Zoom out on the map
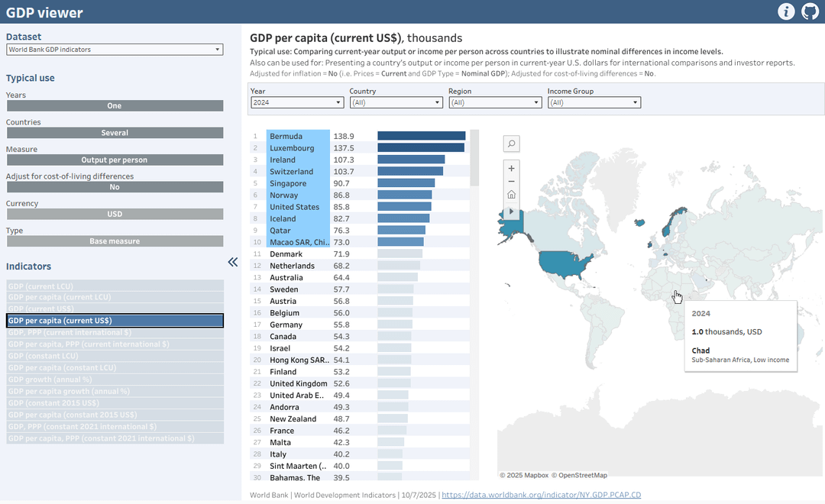This screenshot has height=504, width=825. tap(511, 182)
